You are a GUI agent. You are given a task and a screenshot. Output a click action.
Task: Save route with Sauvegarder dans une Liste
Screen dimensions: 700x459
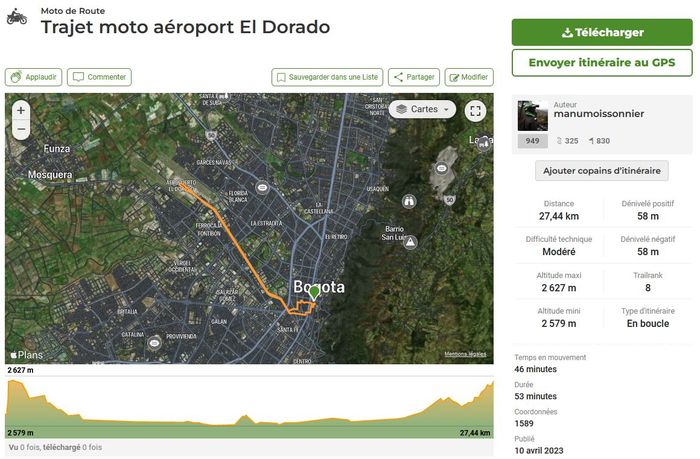pos(327,77)
